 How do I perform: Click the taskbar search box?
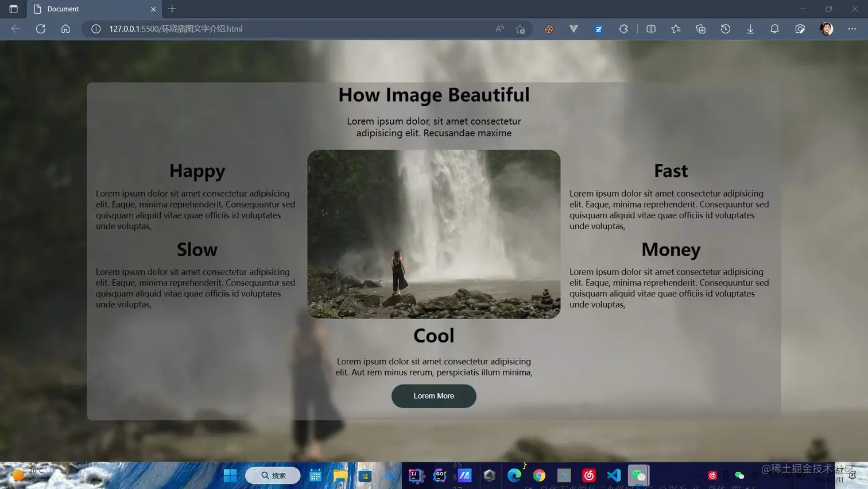click(x=273, y=475)
